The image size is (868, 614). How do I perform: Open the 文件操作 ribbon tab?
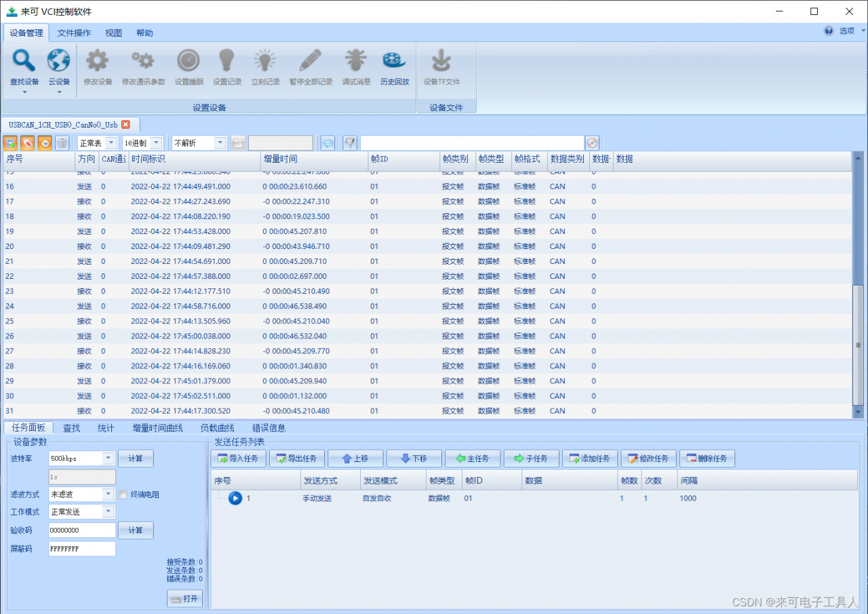tap(74, 33)
